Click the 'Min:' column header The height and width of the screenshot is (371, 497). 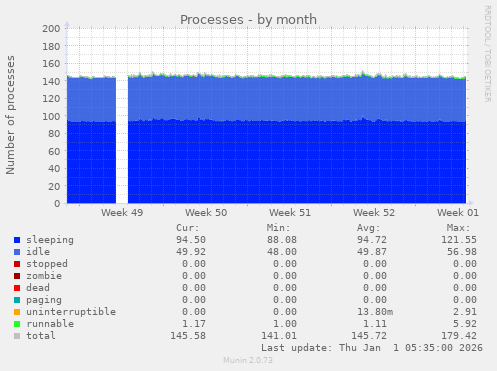pyautogui.click(x=278, y=228)
